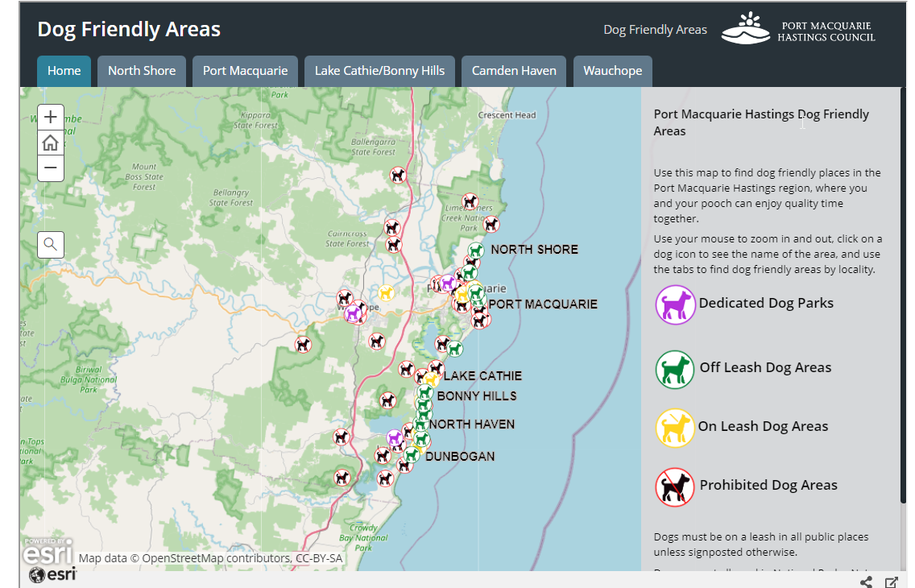Viewport: 915px width, 588px height.
Task: Click the red Prohibited Dog Areas legend icon
Action: [x=675, y=487]
